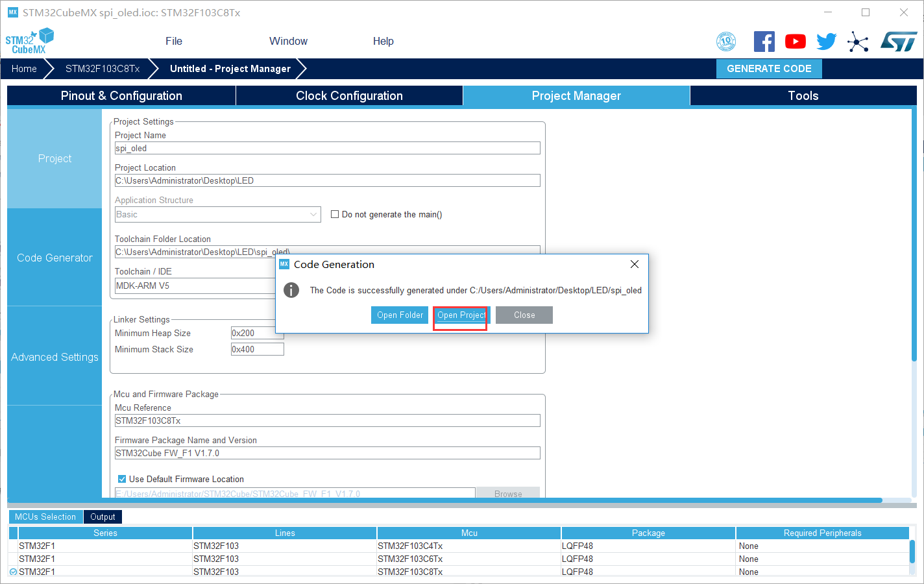This screenshot has height=584, width=924.
Task: Click the information icon in Code Generation dialog
Action: 291,290
